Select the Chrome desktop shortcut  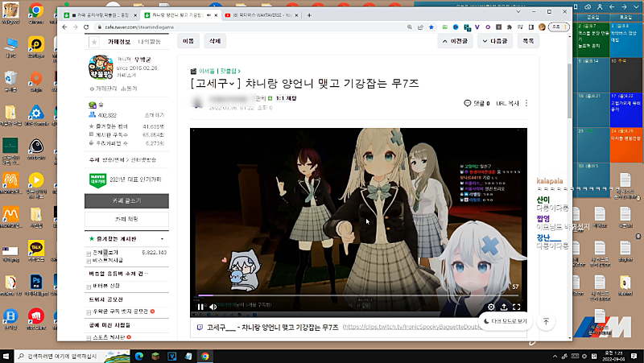[x=36, y=13]
